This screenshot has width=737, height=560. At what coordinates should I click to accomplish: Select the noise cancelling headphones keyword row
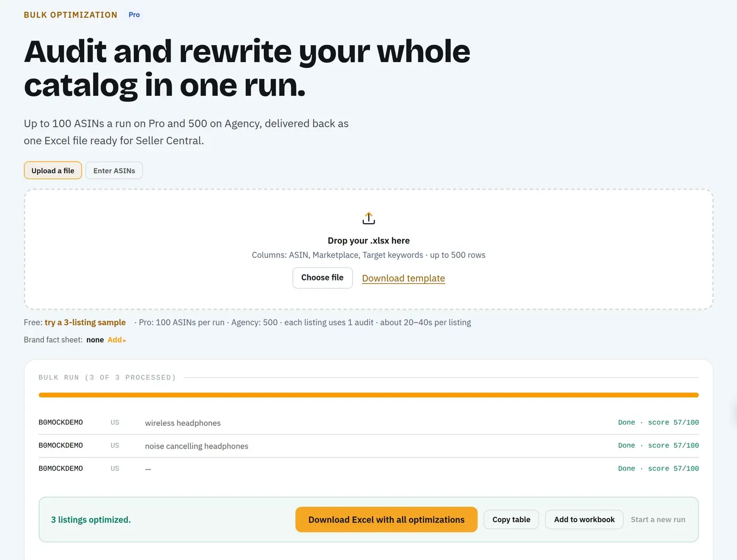tap(368, 446)
